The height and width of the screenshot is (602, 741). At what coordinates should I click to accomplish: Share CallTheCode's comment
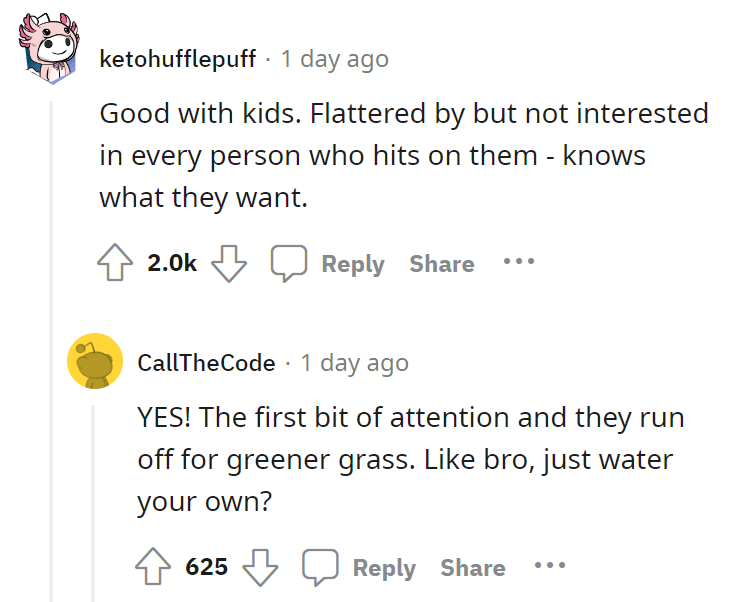tap(473, 568)
